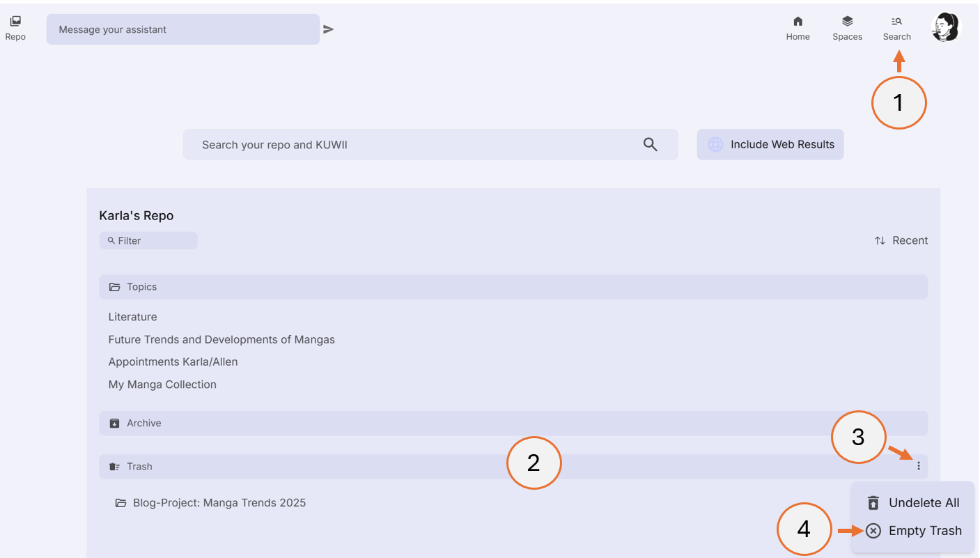Collapse the Trash section

pyautogui.click(x=139, y=466)
